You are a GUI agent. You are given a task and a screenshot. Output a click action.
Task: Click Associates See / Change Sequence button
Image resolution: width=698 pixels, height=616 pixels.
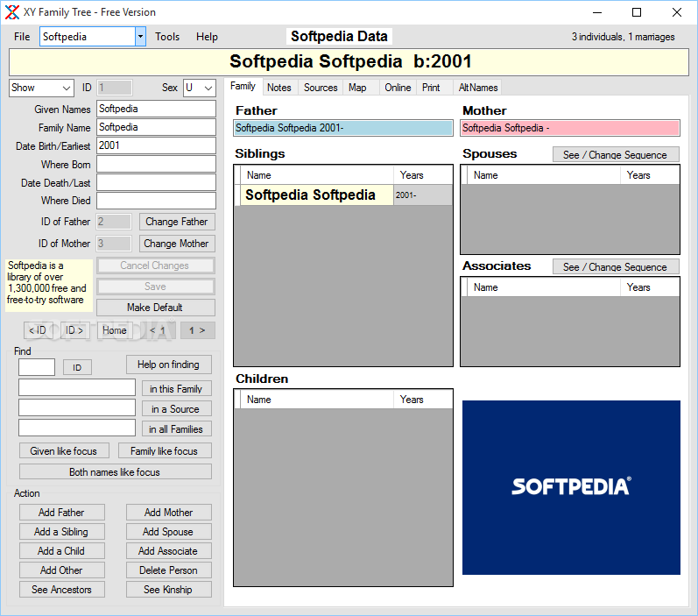click(616, 266)
